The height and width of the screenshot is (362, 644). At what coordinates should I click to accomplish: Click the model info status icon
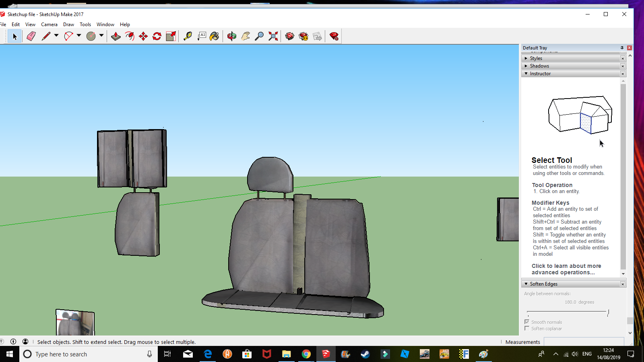click(x=13, y=341)
